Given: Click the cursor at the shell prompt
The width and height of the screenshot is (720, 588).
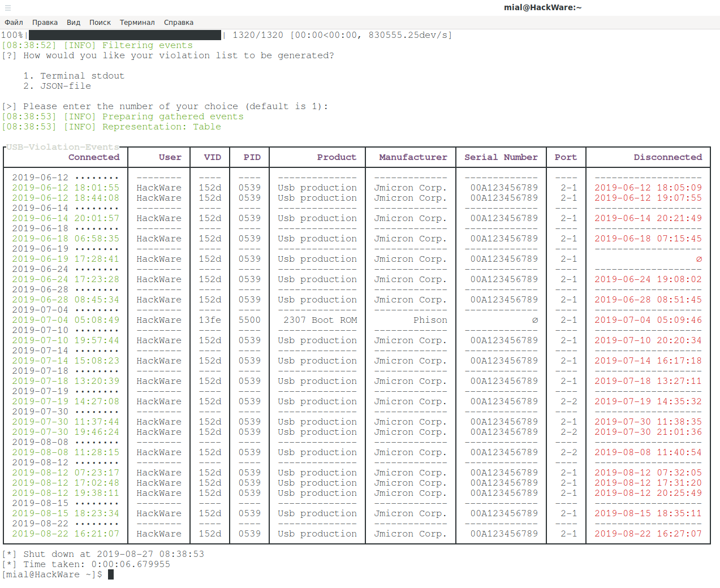Looking at the screenshot, I should pyautogui.click(x=111, y=574).
